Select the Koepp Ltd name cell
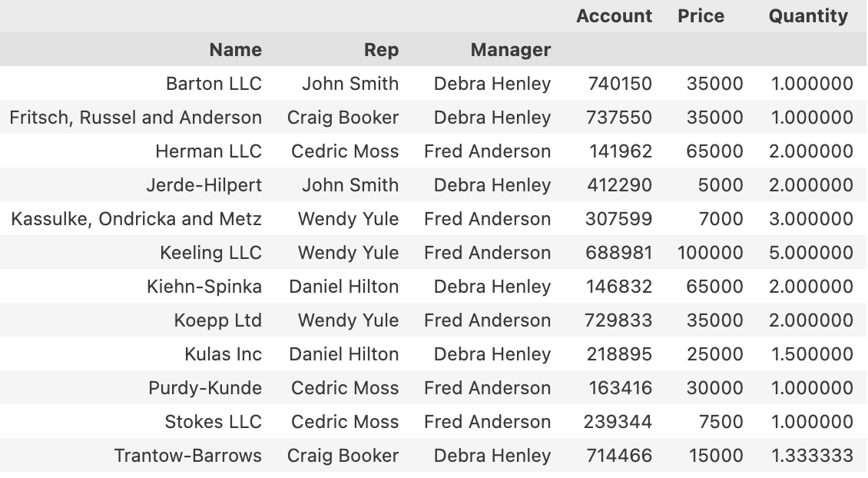This screenshot has width=868, height=478. pyautogui.click(x=217, y=320)
